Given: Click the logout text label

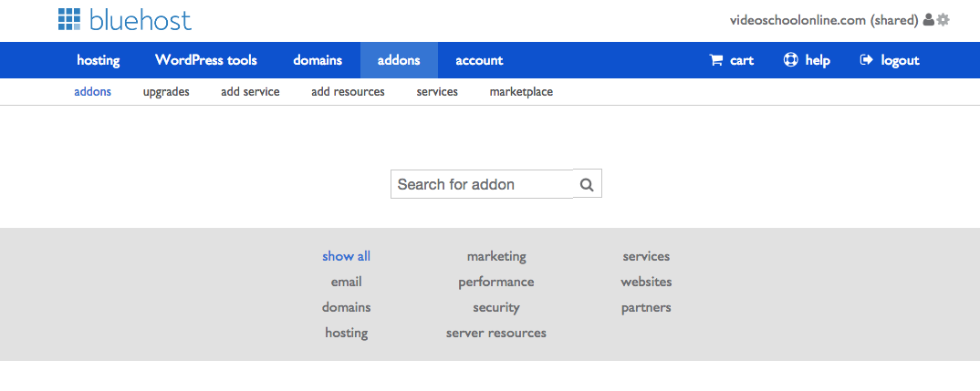Looking at the screenshot, I should coord(900,60).
